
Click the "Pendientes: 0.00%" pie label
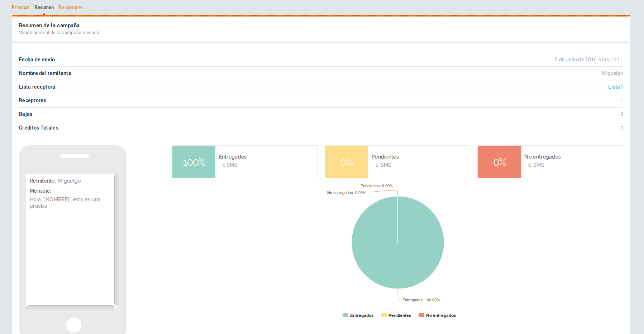click(376, 186)
